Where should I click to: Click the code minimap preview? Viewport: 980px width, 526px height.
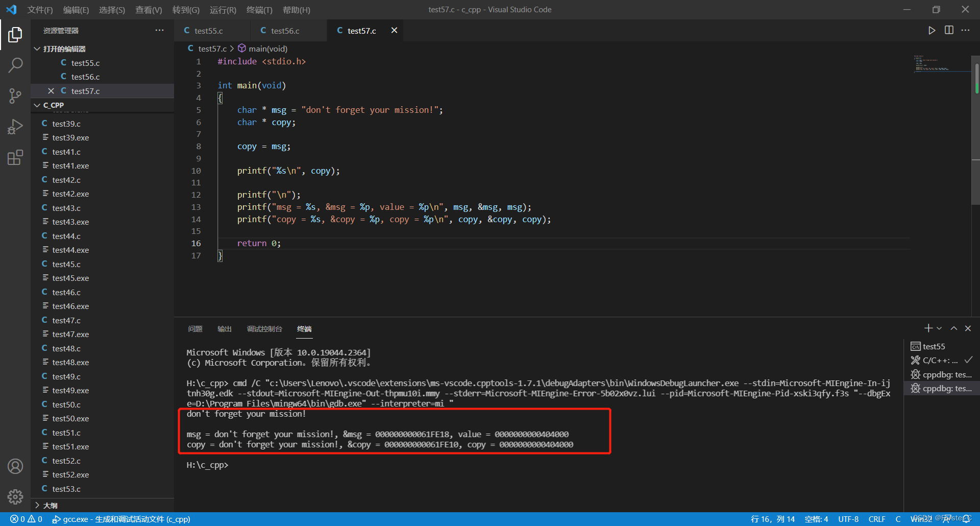[x=941, y=63]
